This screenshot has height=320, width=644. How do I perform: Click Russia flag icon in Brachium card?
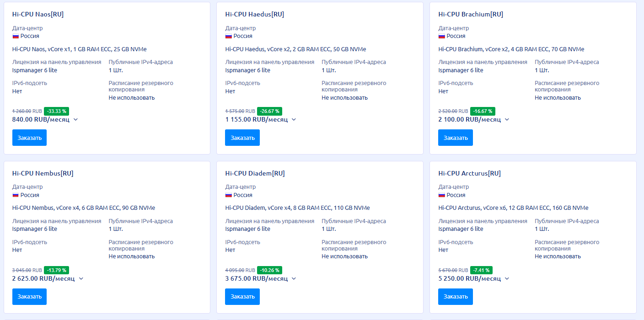click(442, 36)
